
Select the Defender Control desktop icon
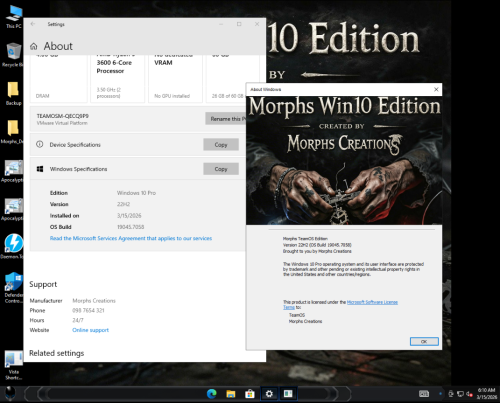pos(14,287)
